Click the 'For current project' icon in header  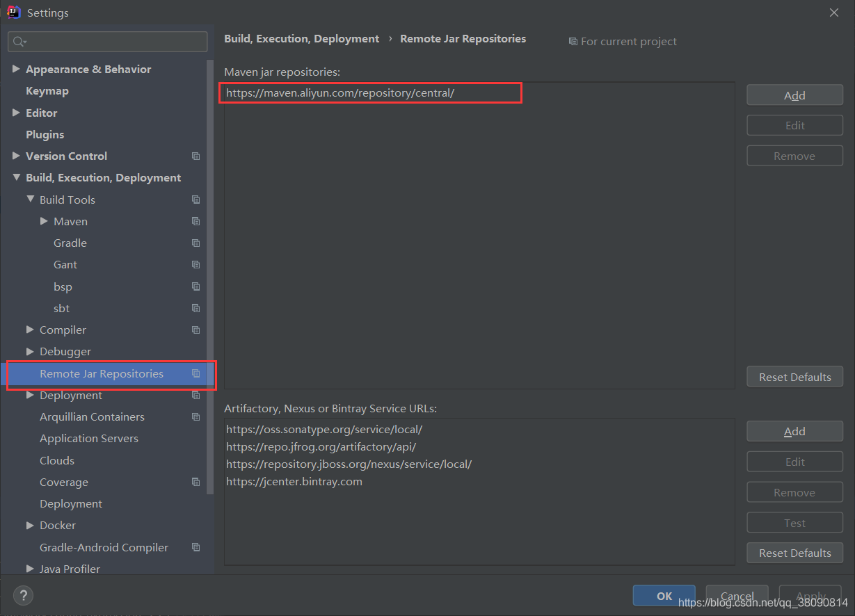click(573, 42)
